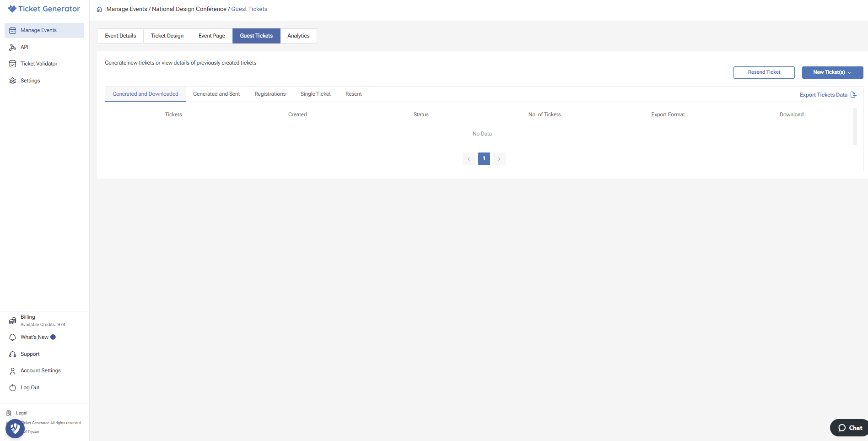Click the Log Out power icon
868x441 pixels.
tap(13, 388)
